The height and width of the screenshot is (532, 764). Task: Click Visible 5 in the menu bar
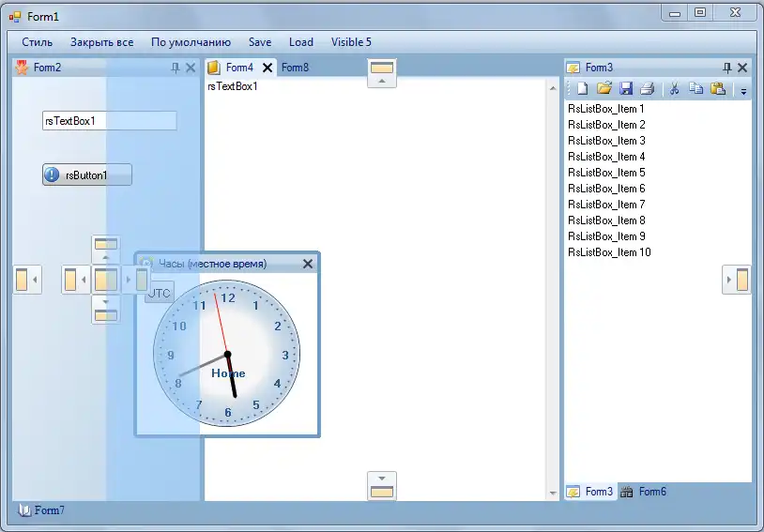[x=351, y=42]
